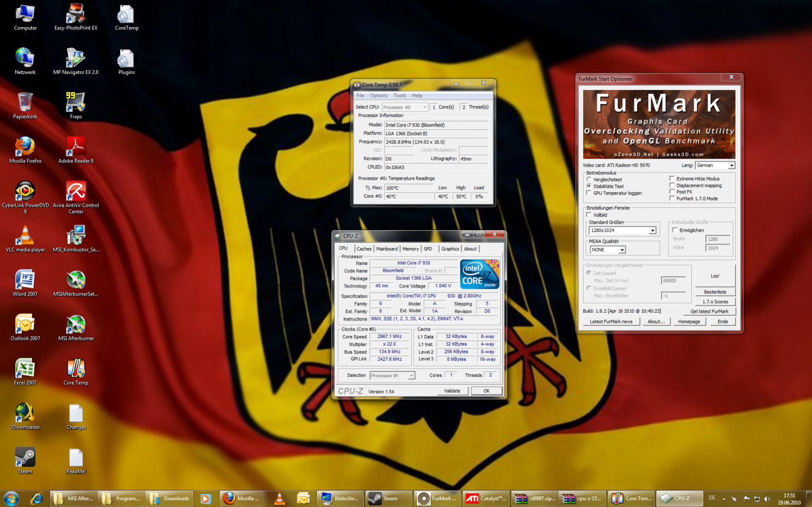Image resolution: width=812 pixels, height=507 pixels.
Task: Open FurMark Lang dropdown (German)
Action: coord(715,165)
